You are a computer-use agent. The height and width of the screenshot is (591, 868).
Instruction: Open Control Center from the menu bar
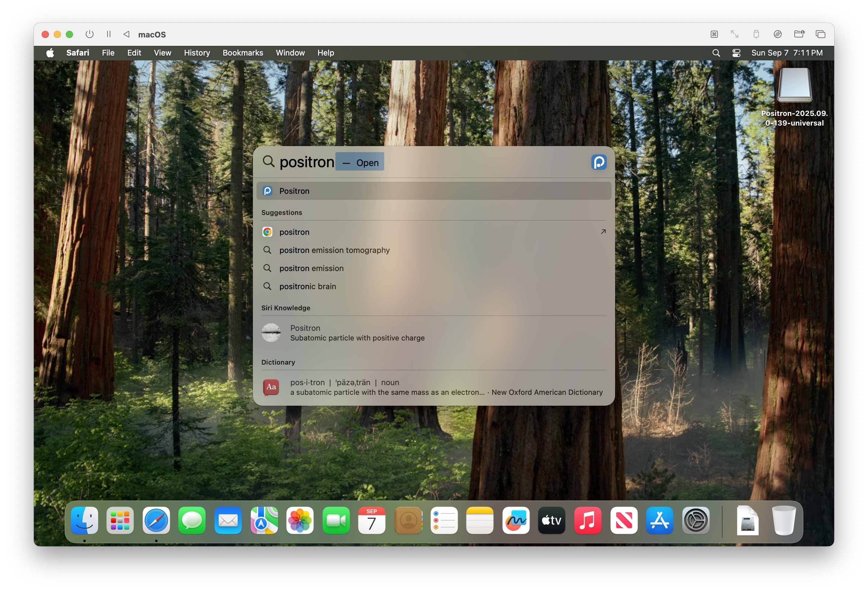pyautogui.click(x=736, y=53)
